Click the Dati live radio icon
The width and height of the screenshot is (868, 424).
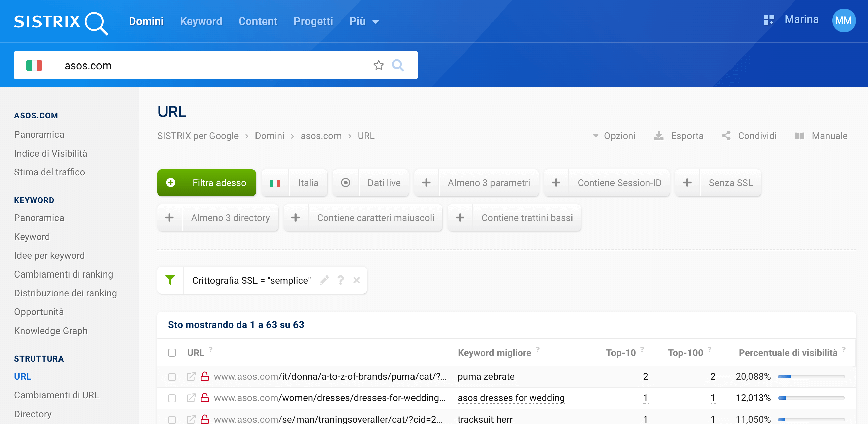point(345,182)
